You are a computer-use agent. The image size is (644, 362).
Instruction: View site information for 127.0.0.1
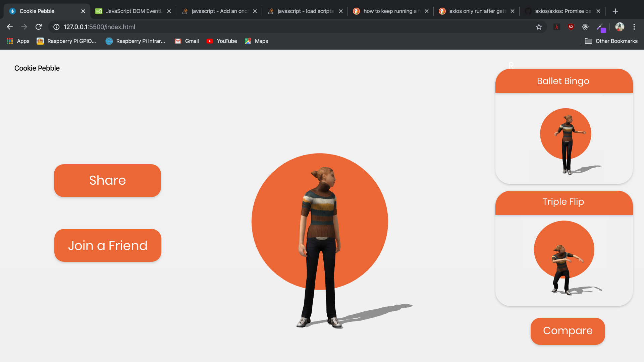56,27
